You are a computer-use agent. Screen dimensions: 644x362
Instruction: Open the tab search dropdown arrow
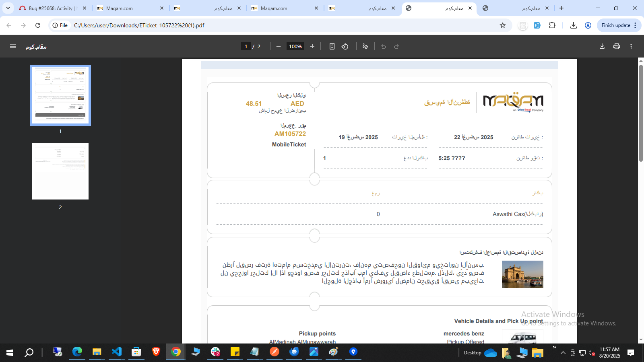pos(8,8)
